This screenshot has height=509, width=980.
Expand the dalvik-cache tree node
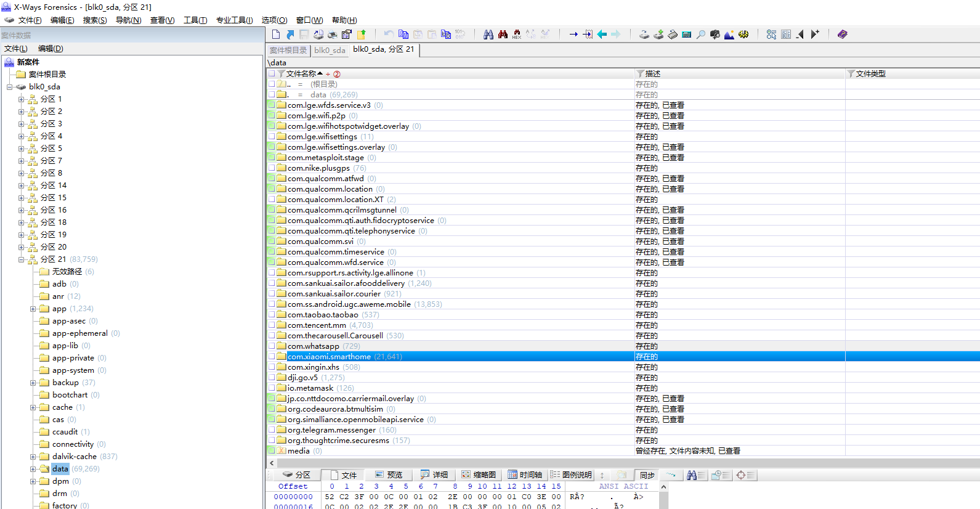point(33,457)
